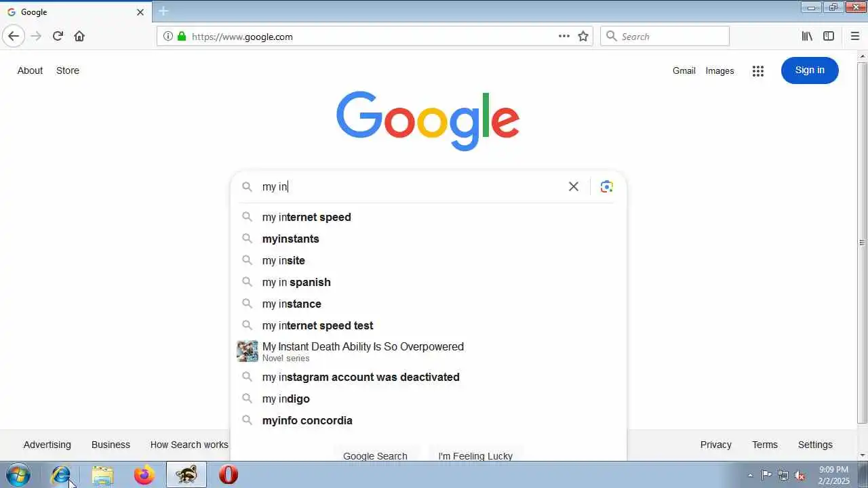Click the network tray icon
The height and width of the screenshot is (488, 868).
(x=783, y=475)
